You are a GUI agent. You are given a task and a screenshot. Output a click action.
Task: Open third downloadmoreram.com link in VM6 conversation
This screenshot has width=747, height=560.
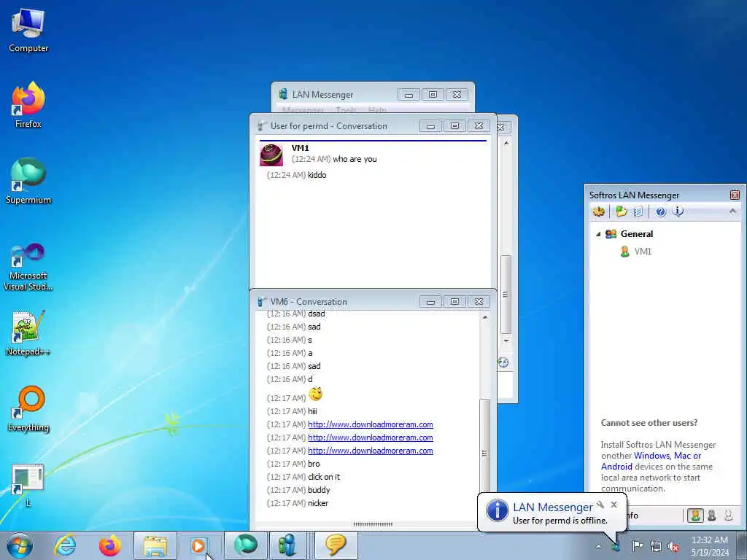(370, 451)
